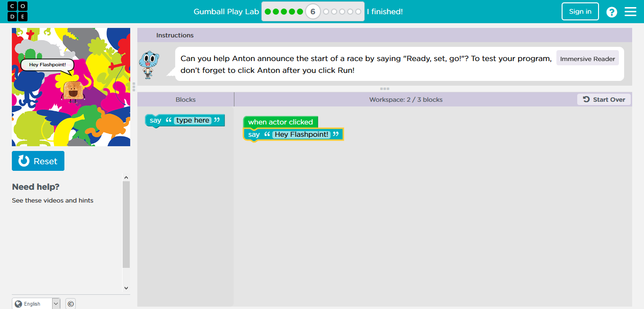
Task: Open the hamburger menu
Action: (x=630, y=12)
